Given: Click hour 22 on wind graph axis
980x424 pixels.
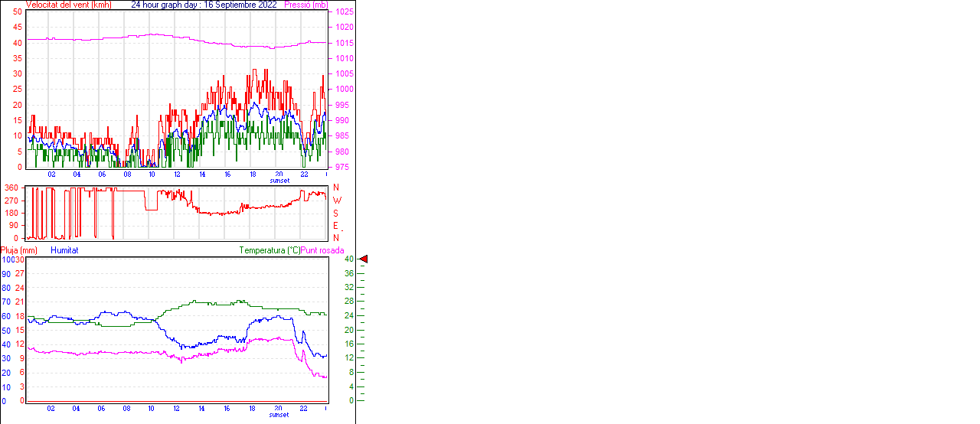Looking at the screenshot, I should (x=304, y=174).
